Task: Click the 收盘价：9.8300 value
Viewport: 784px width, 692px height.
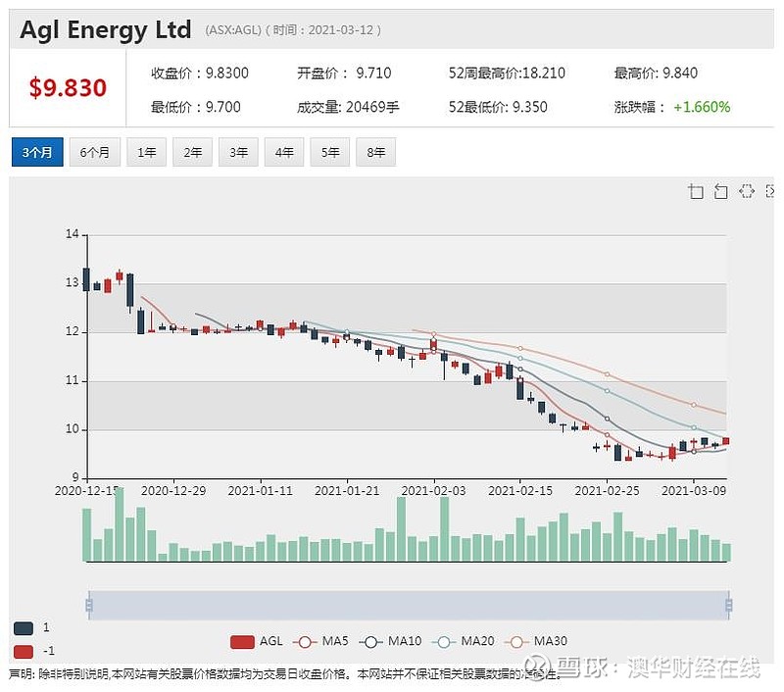Action: pyautogui.click(x=200, y=74)
